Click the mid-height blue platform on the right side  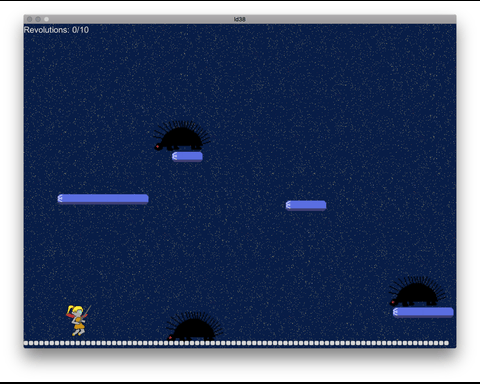point(306,205)
